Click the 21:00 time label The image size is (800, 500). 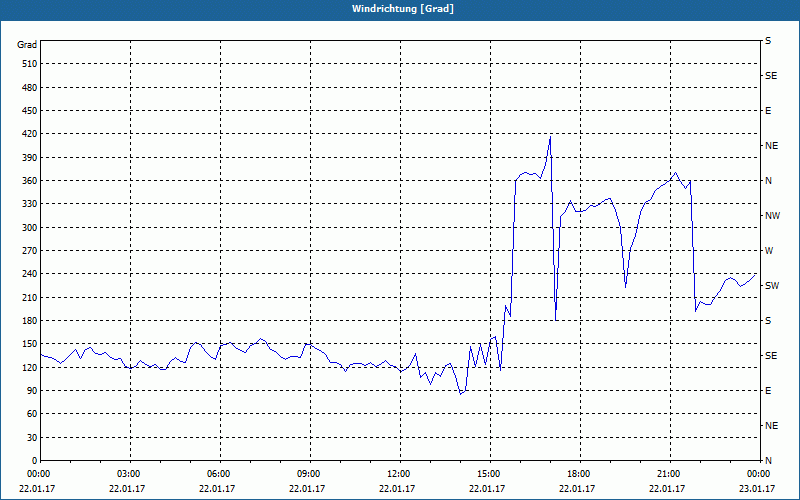pyautogui.click(x=667, y=474)
